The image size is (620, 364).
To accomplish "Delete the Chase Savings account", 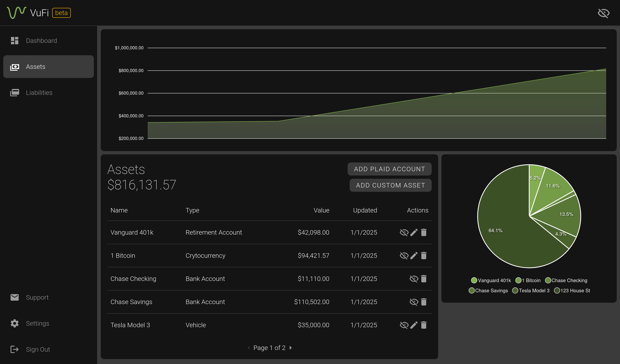I will (x=424, y=302).
